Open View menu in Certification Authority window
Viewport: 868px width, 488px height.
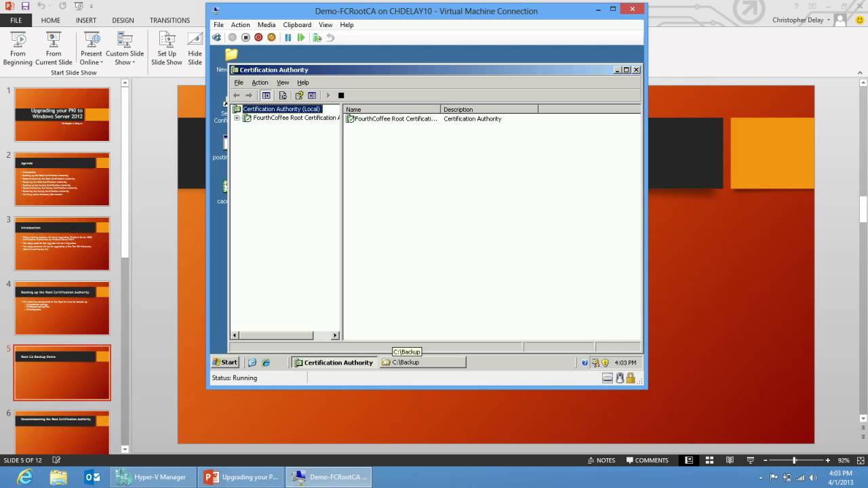pyautogui.click(x=283, y=83)
